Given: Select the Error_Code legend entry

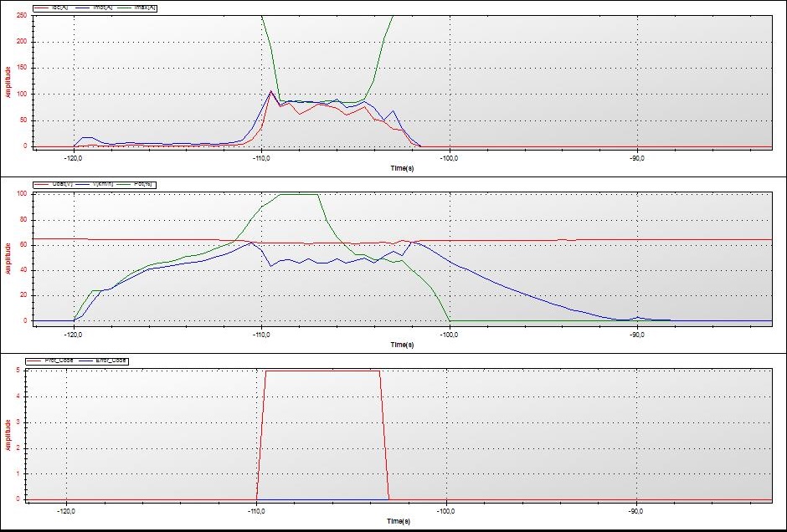Looking at the screenshot, I should [x=111, y=360].
